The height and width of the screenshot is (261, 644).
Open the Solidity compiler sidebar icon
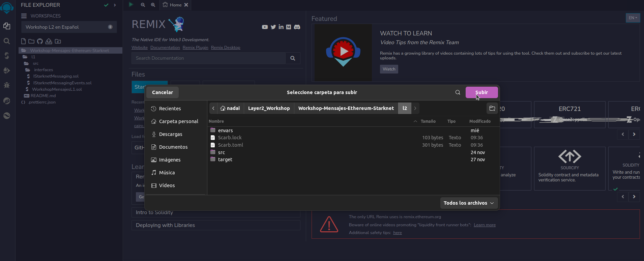pos(7,56)
